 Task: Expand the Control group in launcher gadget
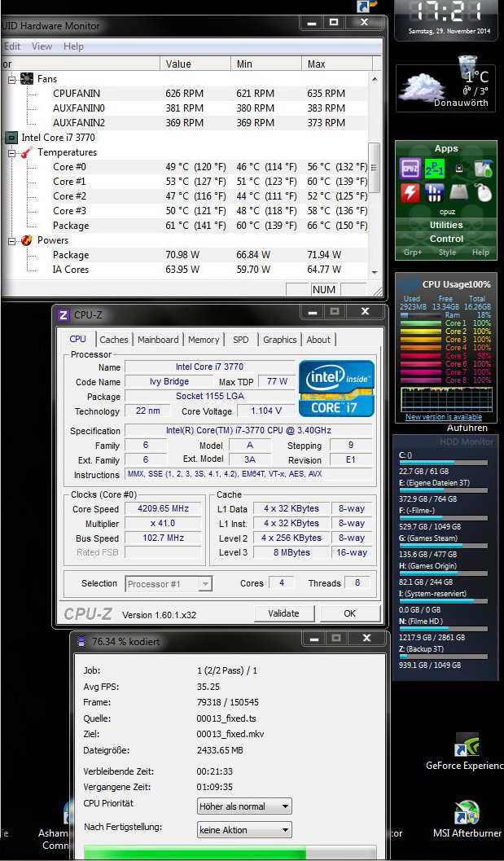pyautogui.click(x=446, y=239)
